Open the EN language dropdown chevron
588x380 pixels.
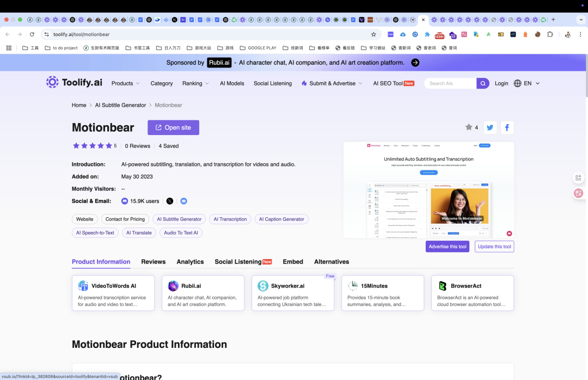(537, 83)
